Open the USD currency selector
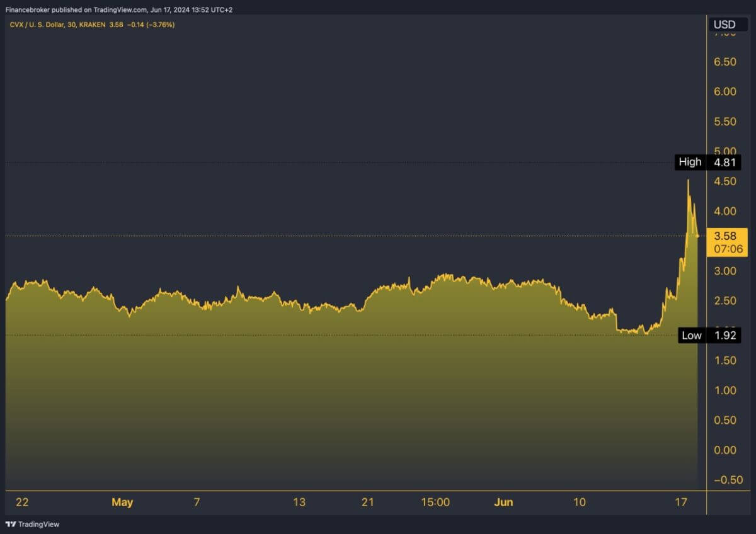The width and height of the screenshot is (756, 534). (x=724, y=25)
